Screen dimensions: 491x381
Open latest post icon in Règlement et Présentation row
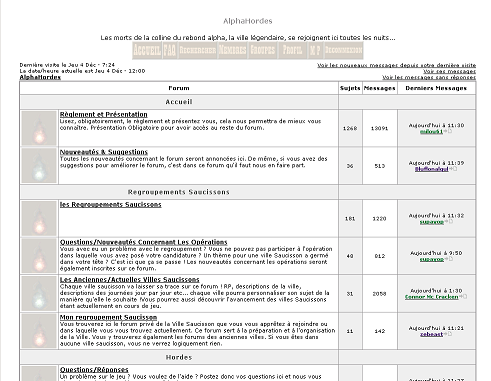[x=448, y=131]
